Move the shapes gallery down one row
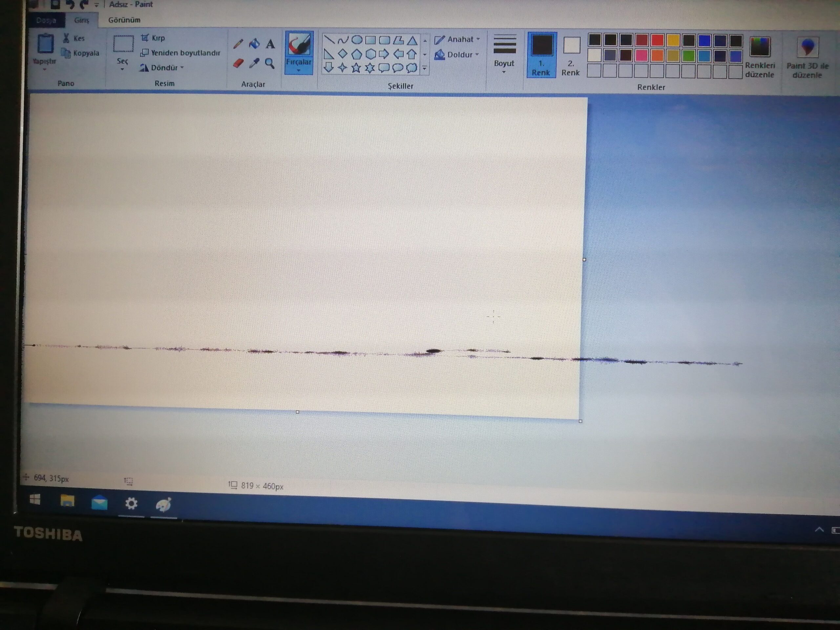 425,55
